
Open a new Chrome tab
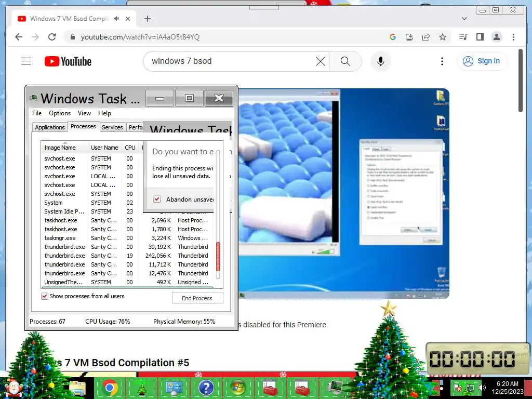[x=147, y=19]
